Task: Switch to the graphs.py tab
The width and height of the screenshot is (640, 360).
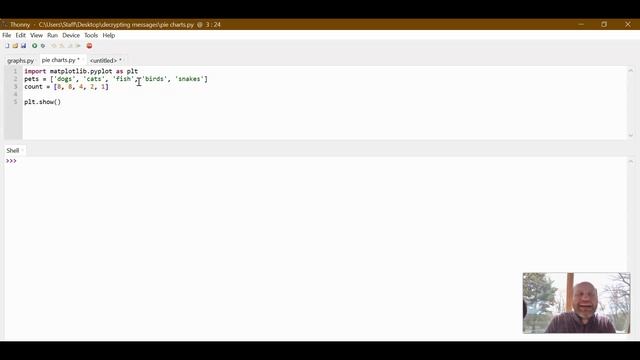Action: (x=20, y=60)
